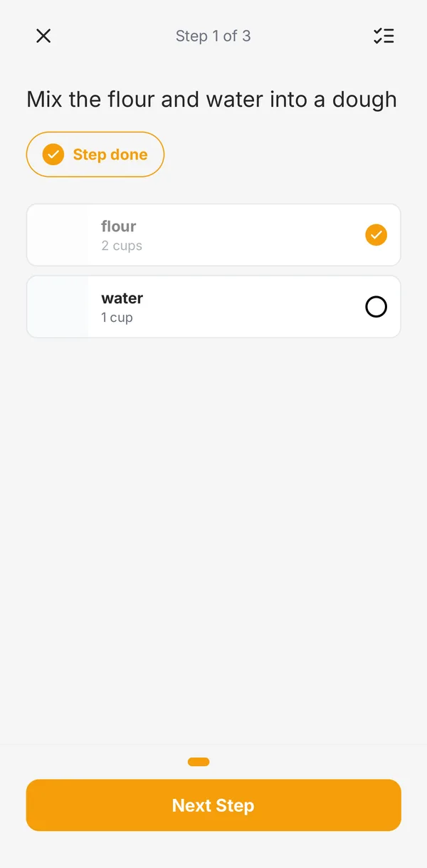Viewport: 427px width, 868px height.
Task: Close the recipe step view
Action: point(43,36)
